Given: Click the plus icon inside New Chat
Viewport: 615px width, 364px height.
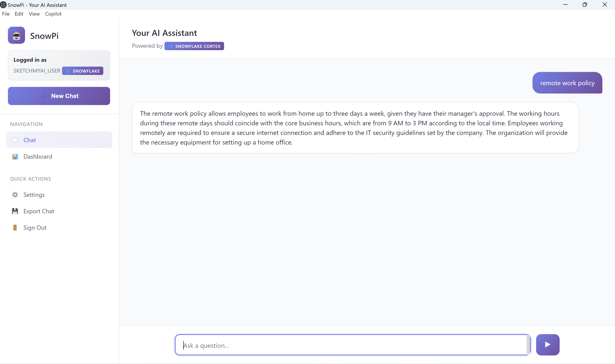Looking at the screenshot, I should (44, 96).
